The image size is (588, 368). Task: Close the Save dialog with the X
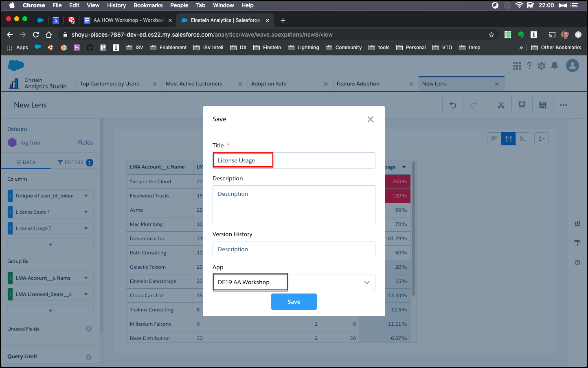pos(371,119)
